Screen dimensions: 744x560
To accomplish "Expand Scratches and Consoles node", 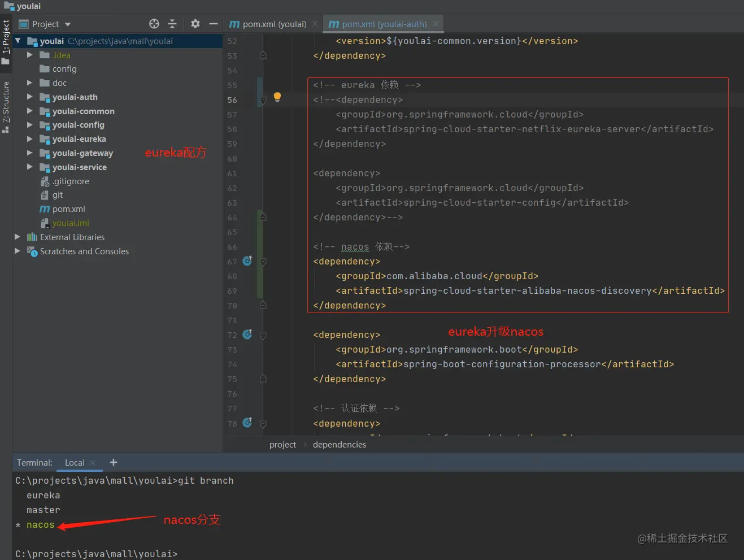I will coord(18,251).
